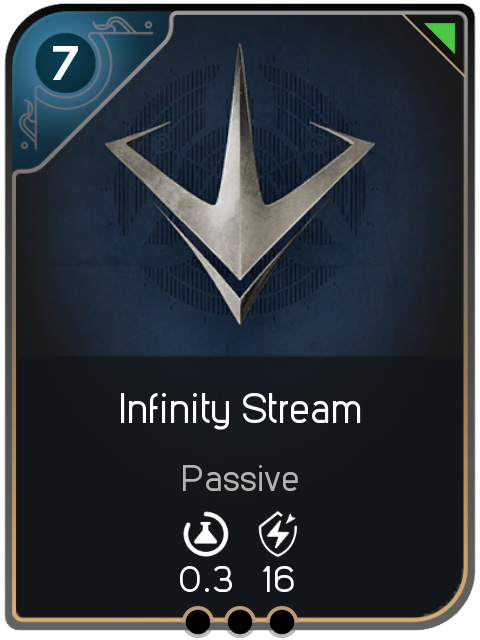Viewport: 480px width, 640px height.
Task: Click the gold diagonal line beside the green triangle
Action: tap(433, 45)
